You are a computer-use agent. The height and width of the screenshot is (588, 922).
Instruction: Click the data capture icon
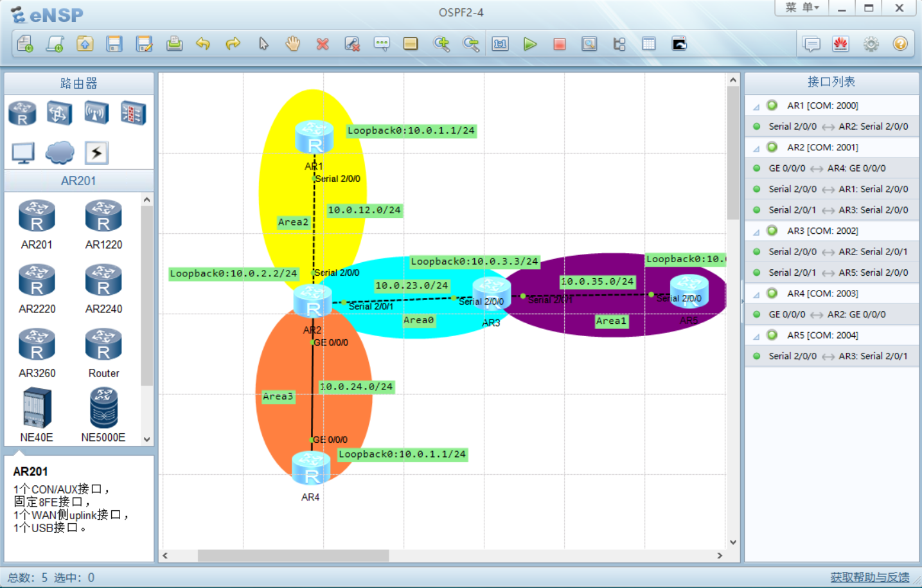589,44
